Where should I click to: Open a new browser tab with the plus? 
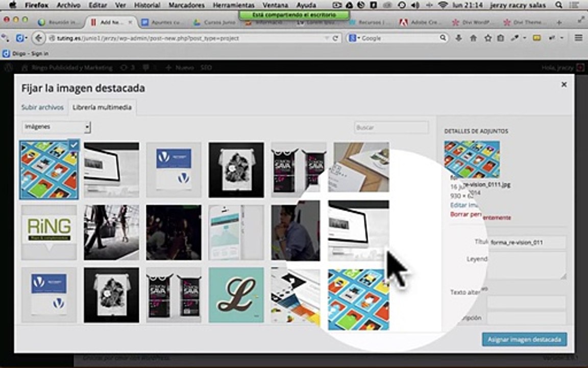tap(559, 22)
